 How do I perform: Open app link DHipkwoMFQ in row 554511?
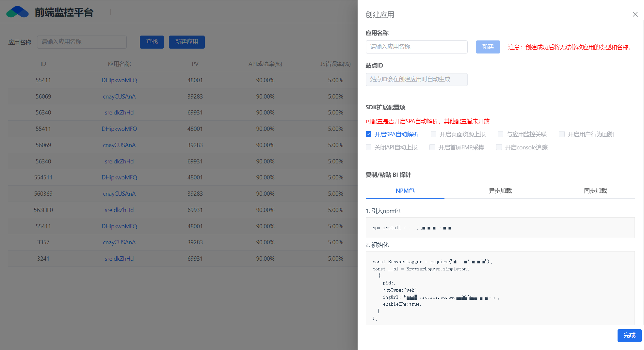[119, 177]
